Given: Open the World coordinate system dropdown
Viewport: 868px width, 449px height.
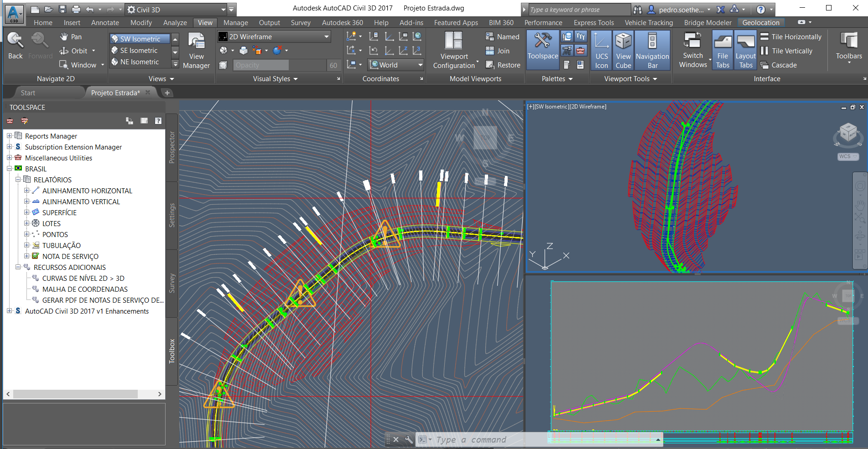Looking at the screenshot, I should coord(420,65).
